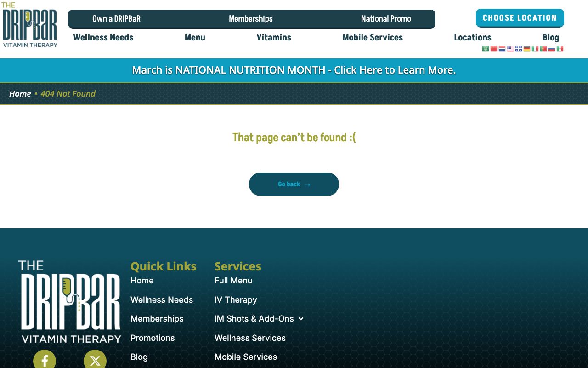Image resolution: width=588 pixels, height=368 pixels.
Task: Select the Chinese flag language icon
Action: click(x=494, y=49)
